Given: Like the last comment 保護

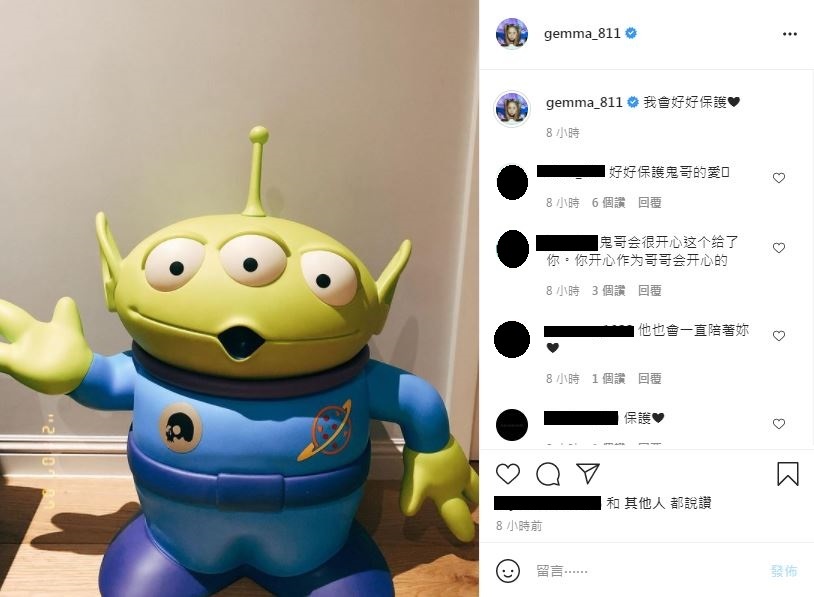Looking at the screenshot, I should 779,424.
